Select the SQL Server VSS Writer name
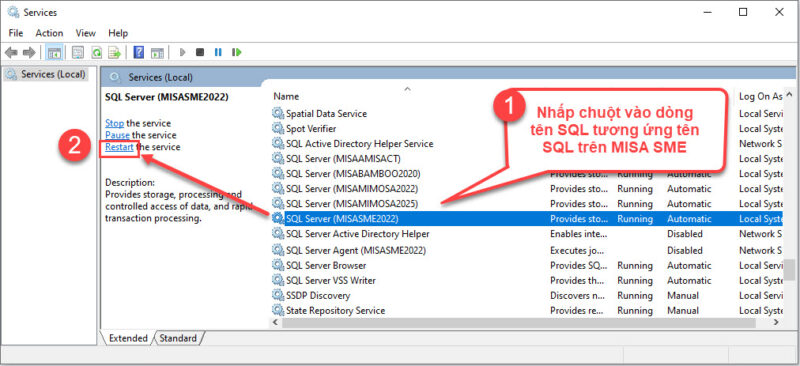Screen dimensions: 800x366 tap(331, 280)
